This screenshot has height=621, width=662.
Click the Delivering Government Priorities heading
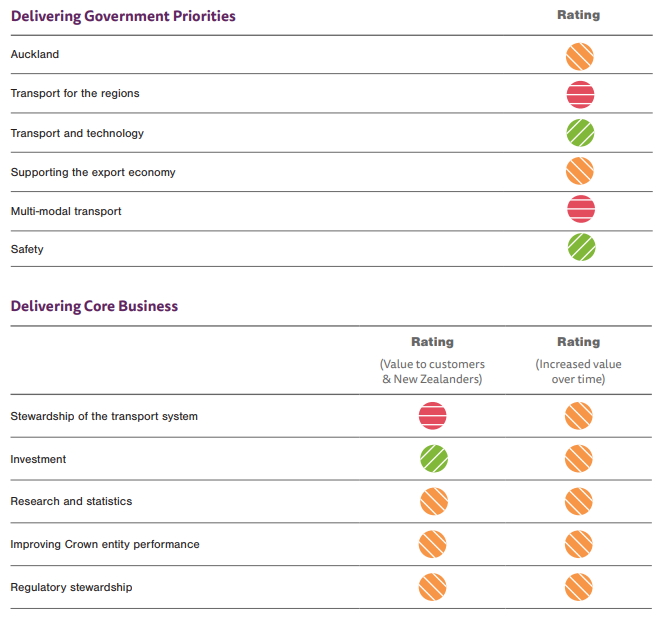click(x=123, y=16)
